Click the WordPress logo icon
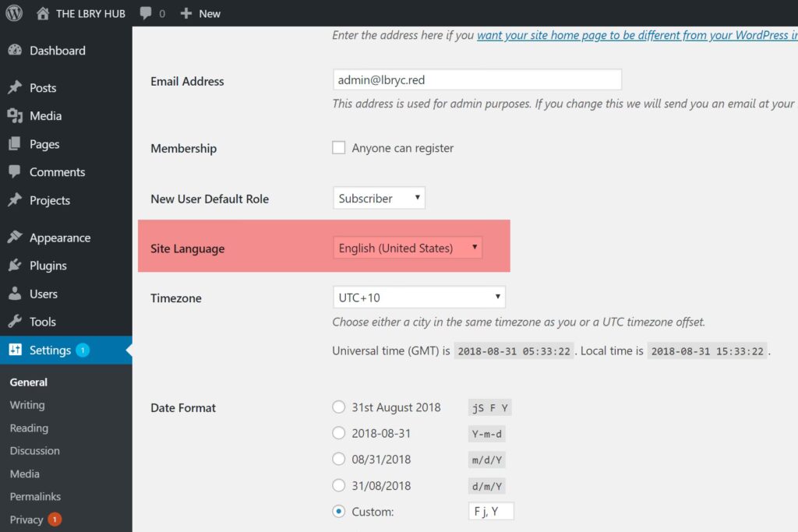 pos(15,13)
